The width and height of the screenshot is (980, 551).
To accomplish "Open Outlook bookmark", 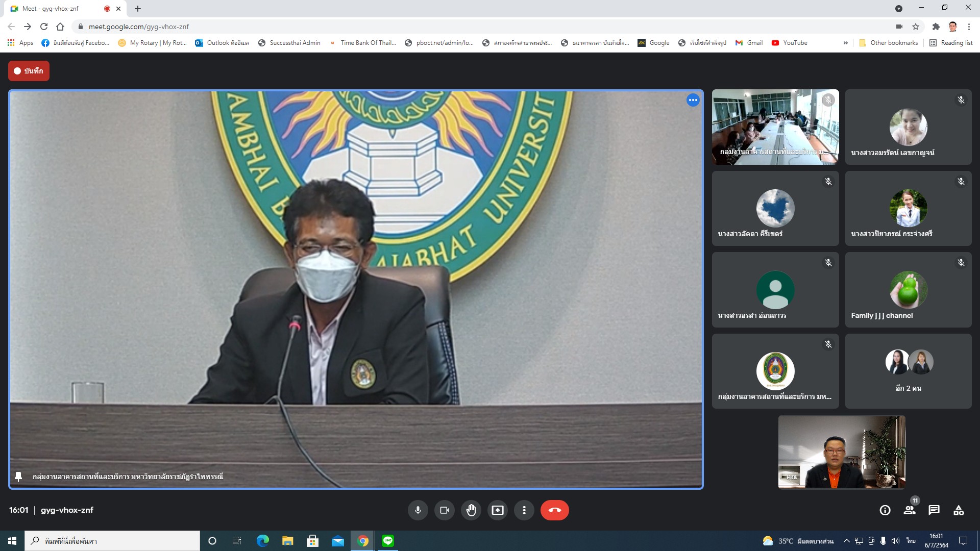I will [x=222, y=43].
